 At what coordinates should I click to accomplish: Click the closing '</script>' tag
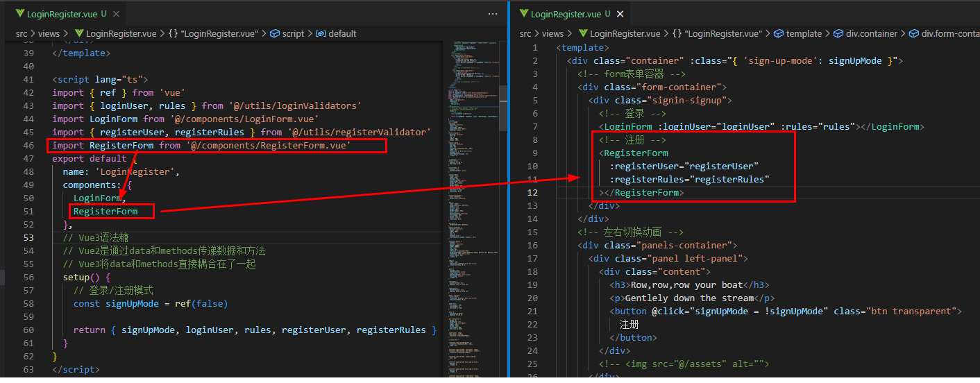76,369
